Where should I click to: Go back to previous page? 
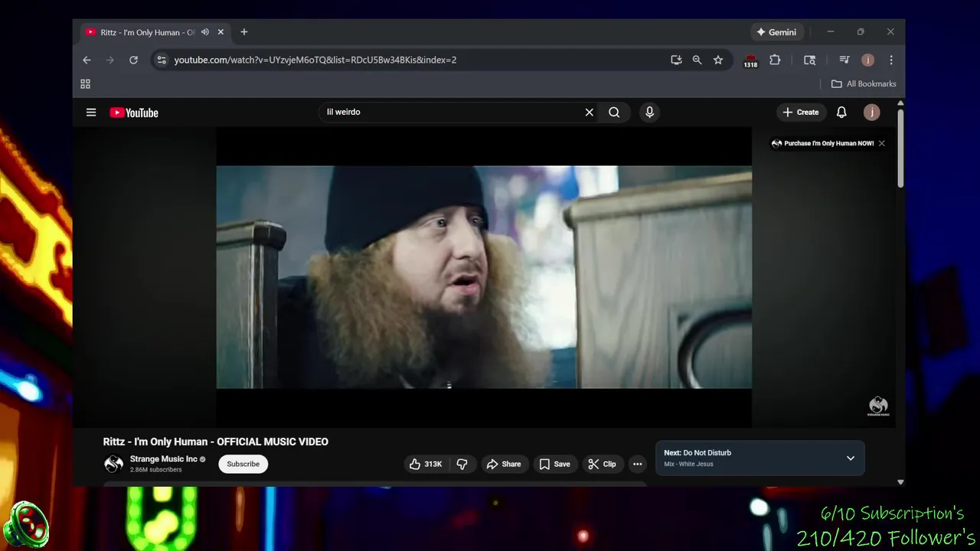(87, 60)
